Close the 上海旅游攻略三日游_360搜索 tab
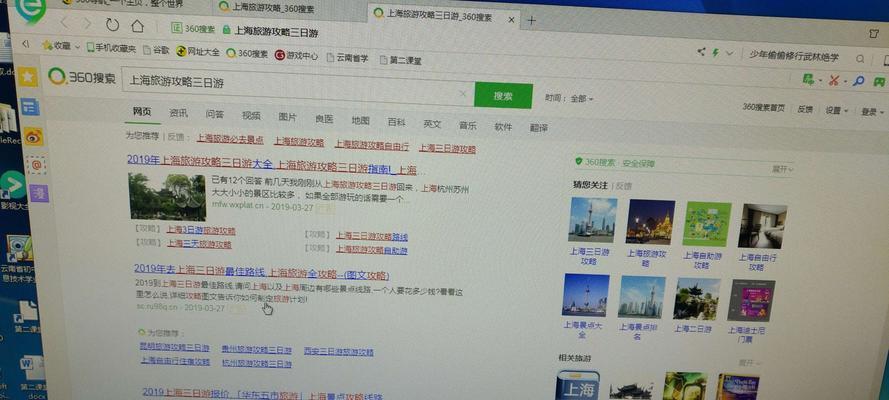This screenshot has height=400, width=889. tap(511, 19)
